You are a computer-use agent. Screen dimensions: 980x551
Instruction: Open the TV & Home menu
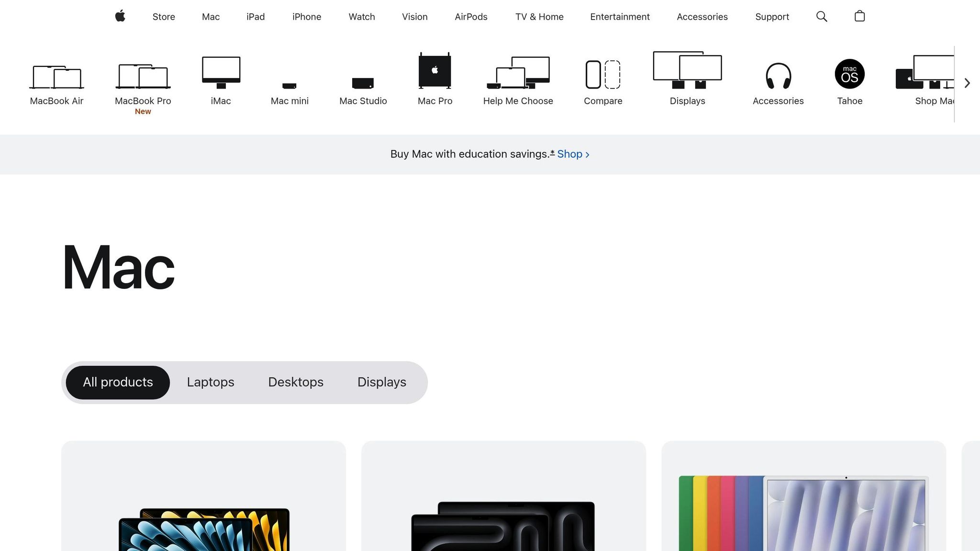pyautogui.click(x=539, y=17)
